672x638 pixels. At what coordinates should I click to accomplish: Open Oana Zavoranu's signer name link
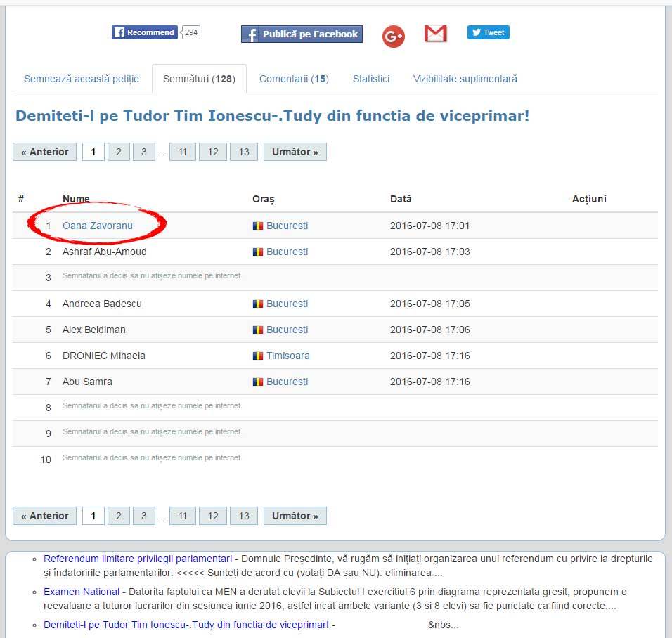click(98, 226)
